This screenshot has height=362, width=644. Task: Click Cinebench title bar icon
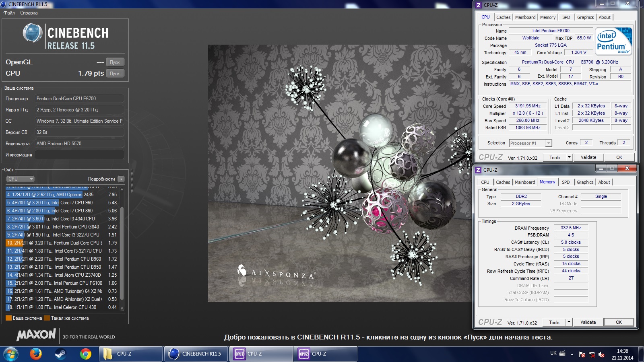tap(4, 4)
